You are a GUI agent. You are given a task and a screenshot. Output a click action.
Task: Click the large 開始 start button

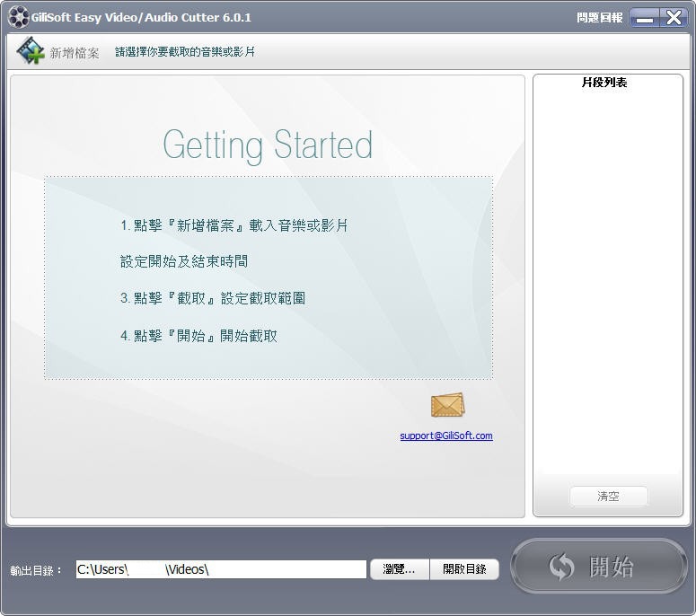tap(599, 567)
